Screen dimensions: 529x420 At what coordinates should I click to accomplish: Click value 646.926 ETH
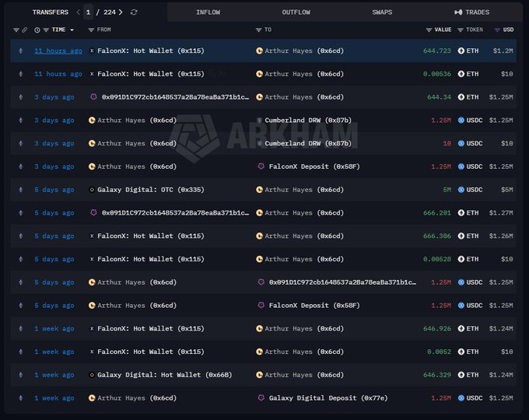pos(437,328)
